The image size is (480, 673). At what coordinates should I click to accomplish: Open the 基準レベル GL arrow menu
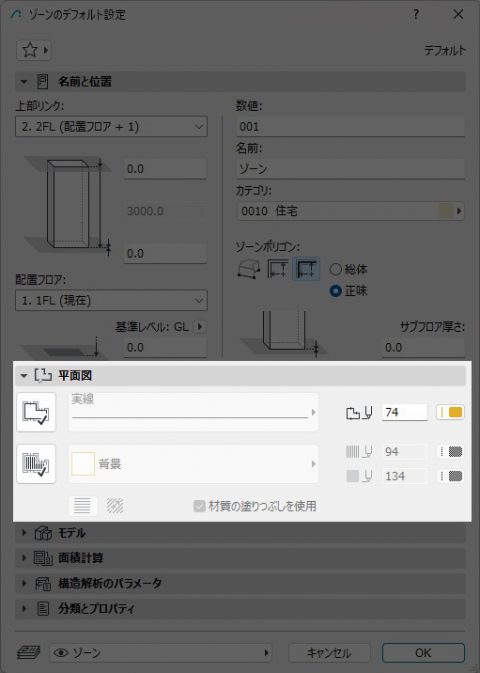point(199,327)
